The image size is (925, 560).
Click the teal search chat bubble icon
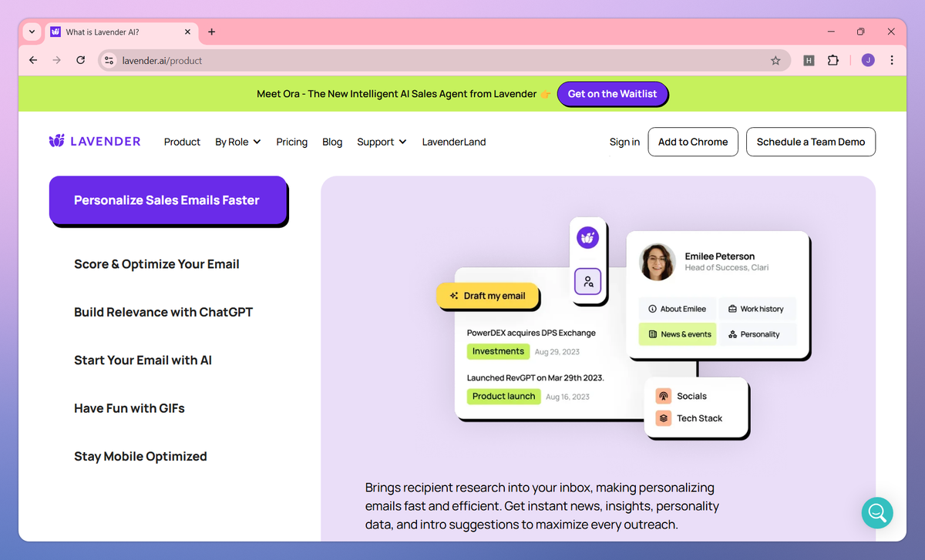877,512
